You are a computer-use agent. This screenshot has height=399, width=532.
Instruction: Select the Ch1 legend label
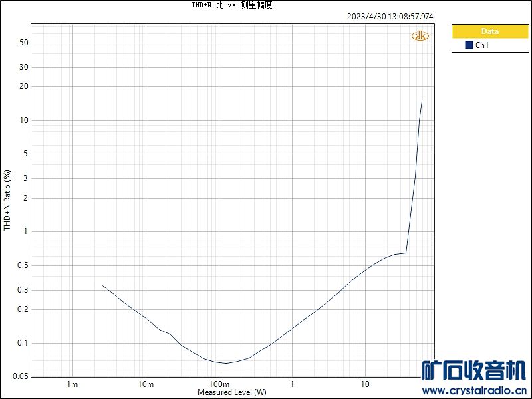tap(481, 45)
